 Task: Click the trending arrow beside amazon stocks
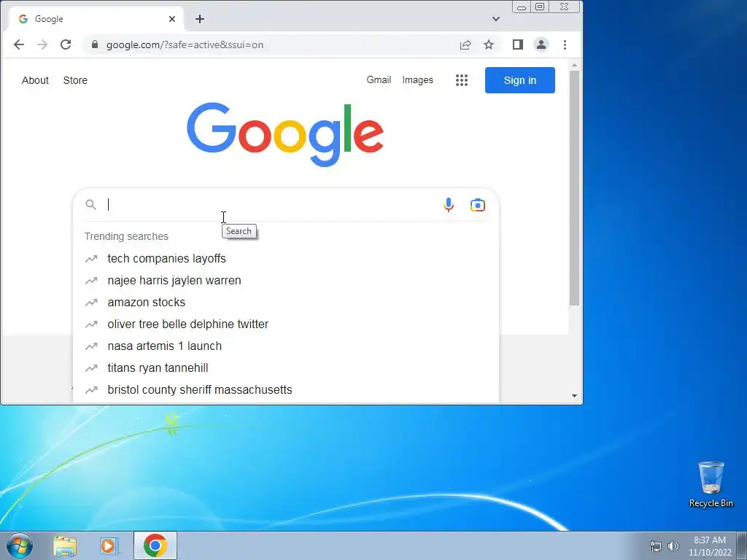coord(91,303)
